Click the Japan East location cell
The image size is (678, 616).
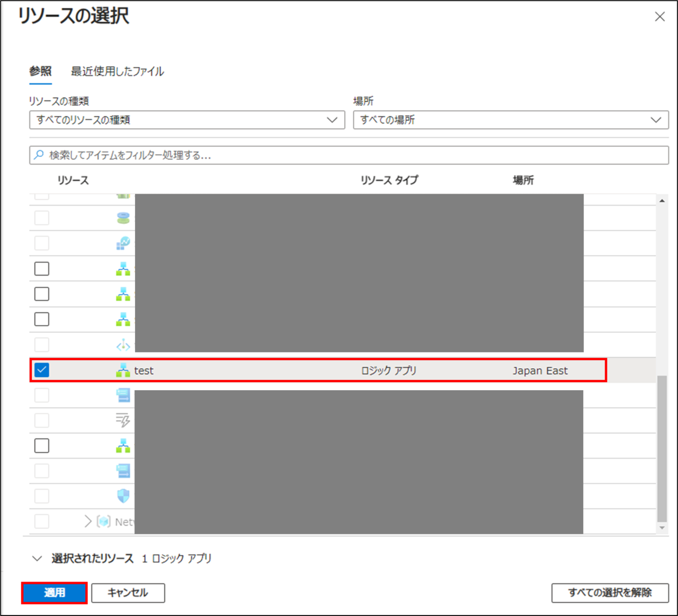(540, 371)
